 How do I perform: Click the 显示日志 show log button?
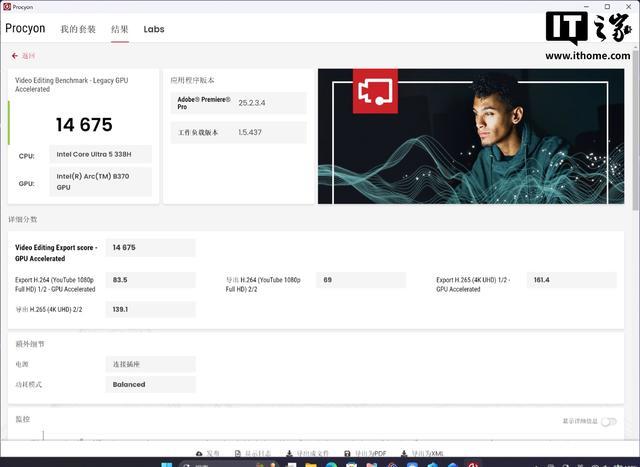click(x=253, y=454)
